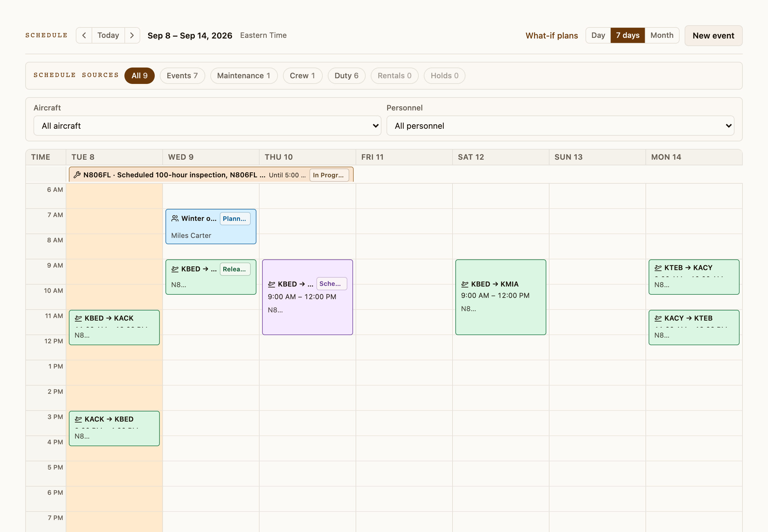Click plane icon on KBED → KMIA flight

click(465, 284)
